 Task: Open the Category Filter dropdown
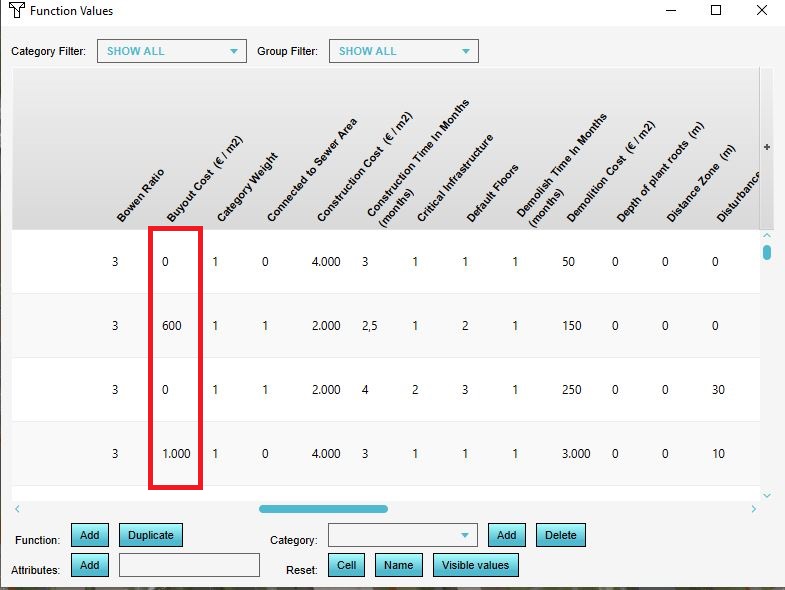(x=171, y=51)
